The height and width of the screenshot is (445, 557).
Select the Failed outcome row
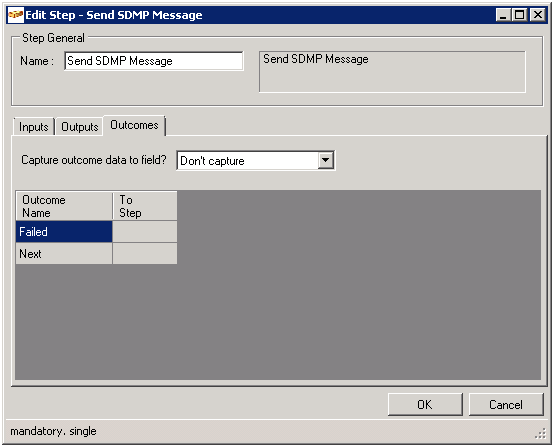pos(64,232)
